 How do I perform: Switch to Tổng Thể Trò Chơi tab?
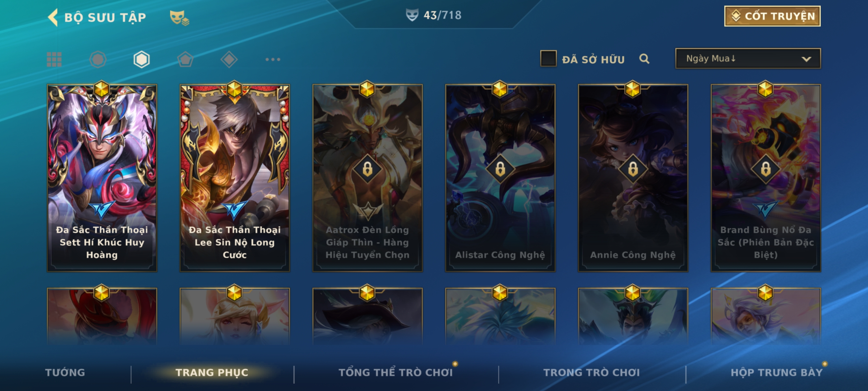click(x=396, y=373)
